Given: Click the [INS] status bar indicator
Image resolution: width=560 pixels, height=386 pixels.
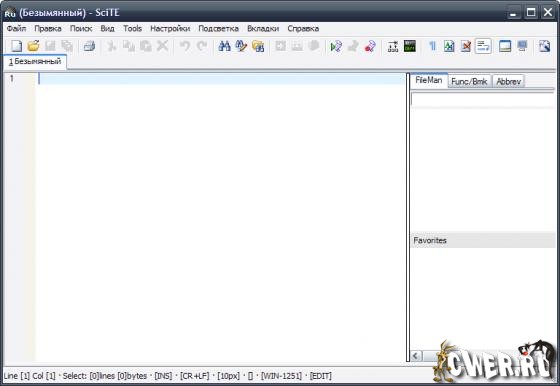Looking at the screenshot, I should [x=163, y=376].
